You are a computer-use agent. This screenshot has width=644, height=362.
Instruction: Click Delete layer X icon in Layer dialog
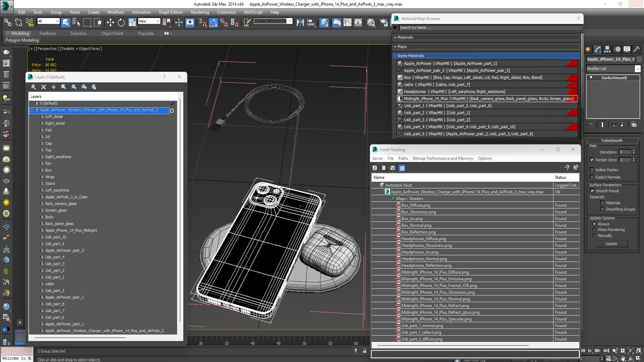44,87
